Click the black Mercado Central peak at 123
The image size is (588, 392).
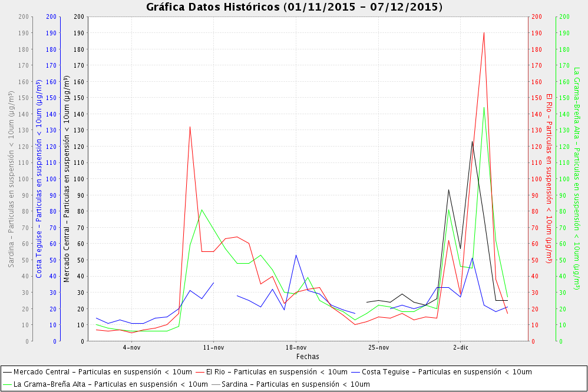(472, 141)
